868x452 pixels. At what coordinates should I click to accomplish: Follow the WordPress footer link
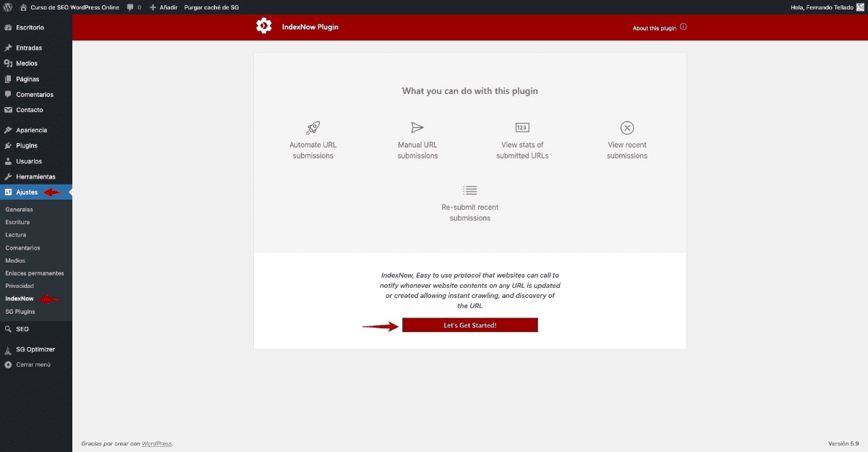tap(157, 443)
